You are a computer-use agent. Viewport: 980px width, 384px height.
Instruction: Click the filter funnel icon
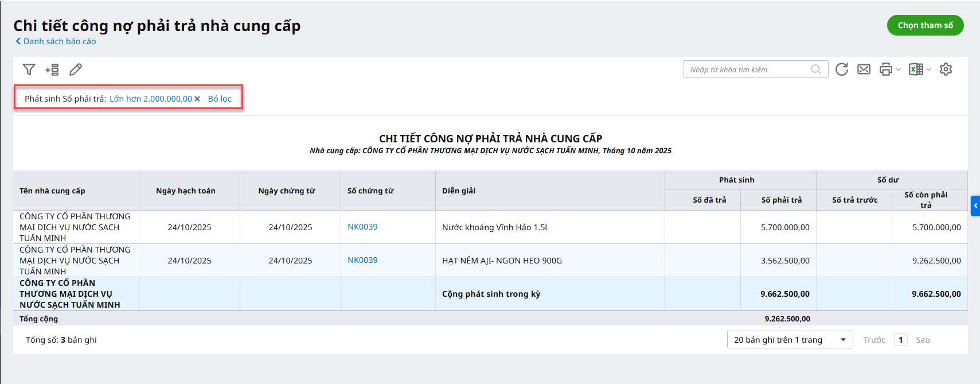click(x=29, y=69)
